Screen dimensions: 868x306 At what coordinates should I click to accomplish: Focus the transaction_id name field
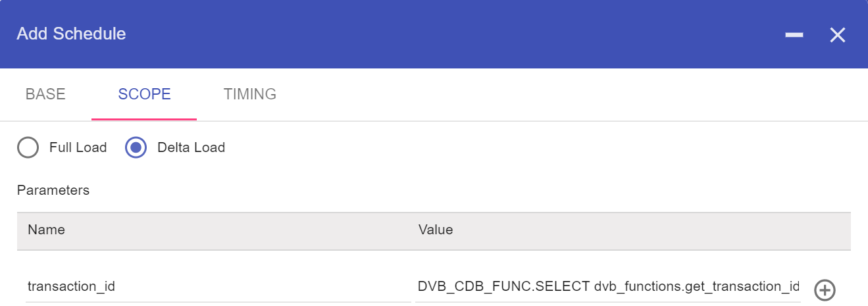point(217,286)
